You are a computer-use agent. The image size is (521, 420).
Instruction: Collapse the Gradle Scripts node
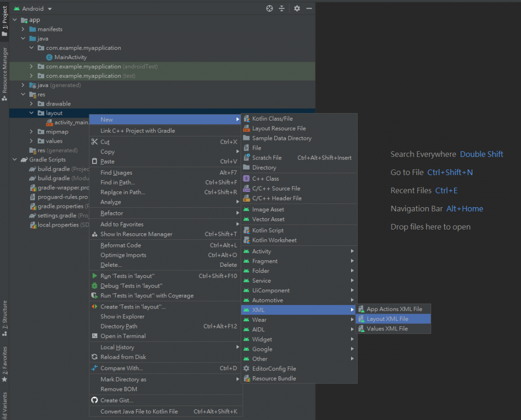click(x=15, y=160)
